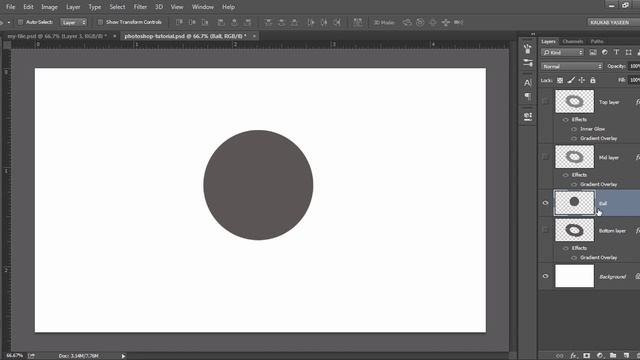Open the lowest icon in the collapsed panel dock
Viewport: 640px width, 360px height.
(528, 117)
